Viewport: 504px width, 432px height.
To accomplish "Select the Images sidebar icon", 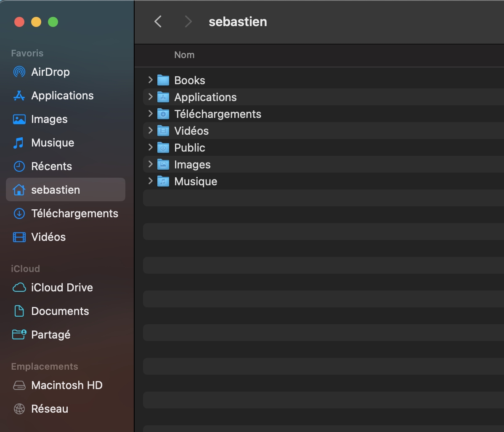I will pos(19,119).
